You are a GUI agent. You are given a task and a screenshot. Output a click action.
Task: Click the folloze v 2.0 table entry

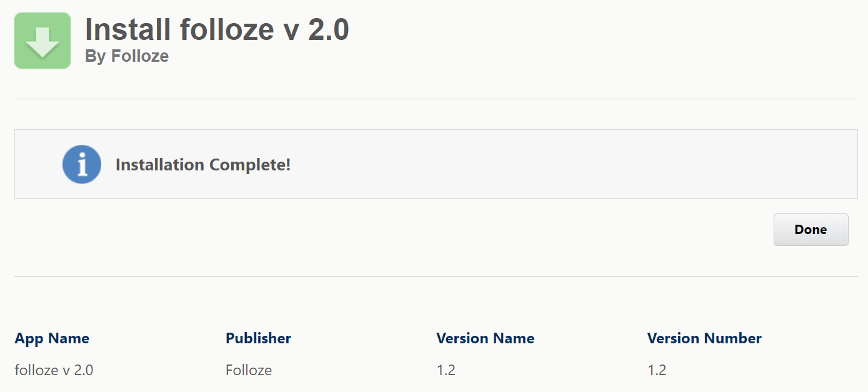pos(54,370)
